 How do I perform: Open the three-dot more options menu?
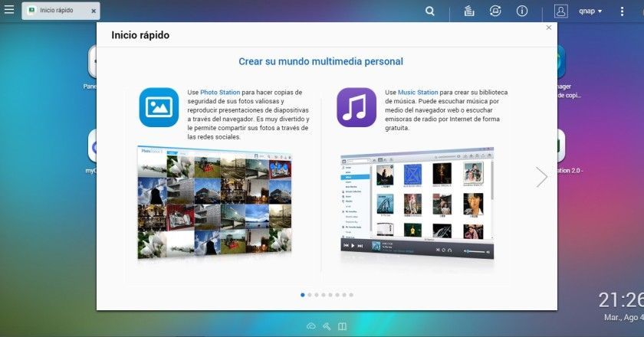click(621, 11)
